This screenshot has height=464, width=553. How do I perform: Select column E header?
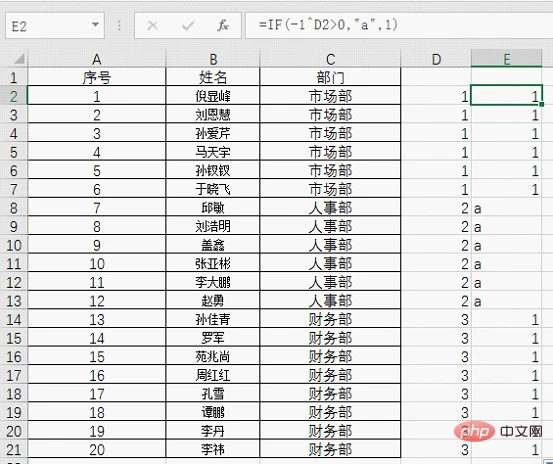click(506, 59)
